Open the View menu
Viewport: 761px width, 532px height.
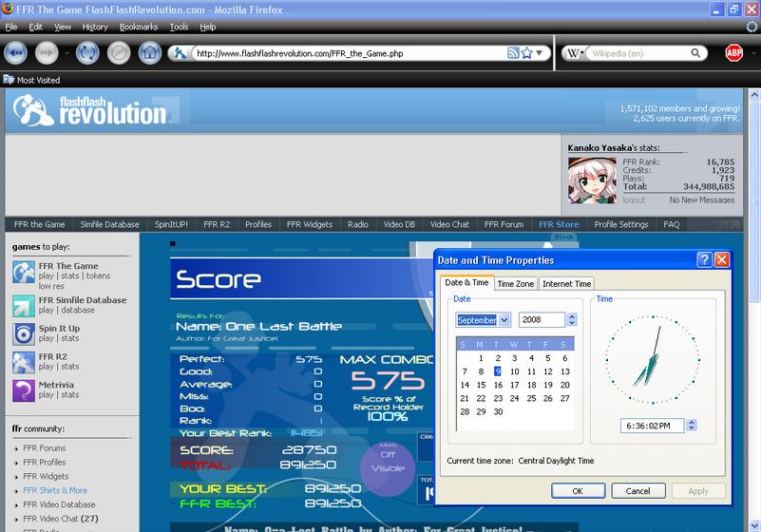point(63,27)
